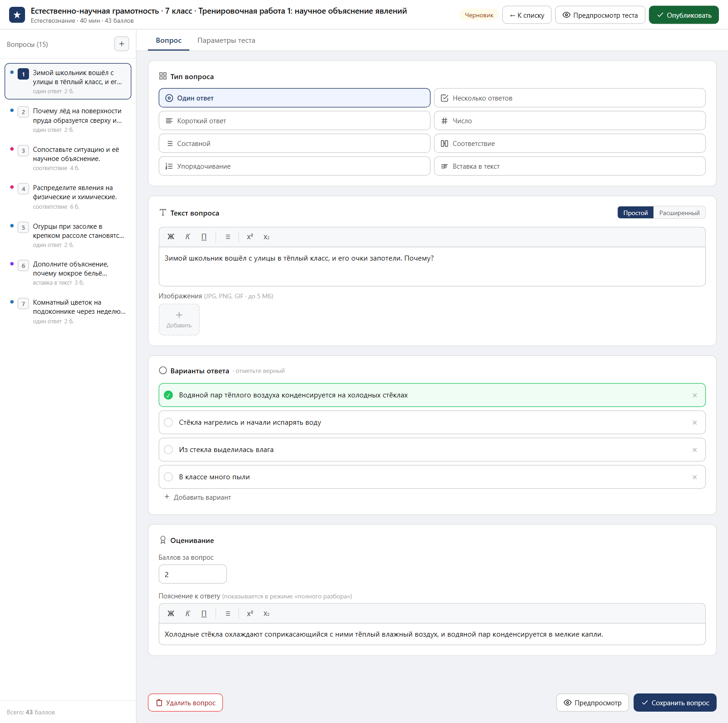This screenshot has height=723, width=728.
Task: Switch editor to 'Расширенный' mode
Action: point(679,213)
